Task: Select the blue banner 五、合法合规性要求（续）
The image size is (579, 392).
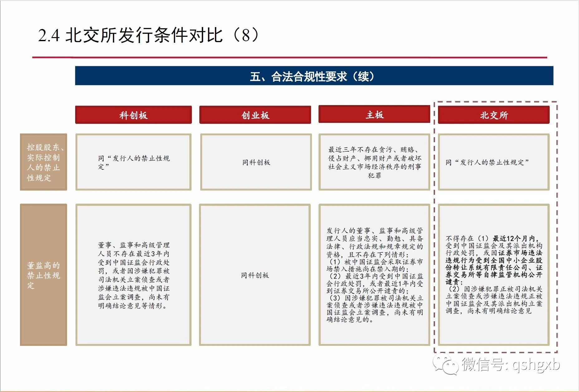Action: [x=314, y=76]
